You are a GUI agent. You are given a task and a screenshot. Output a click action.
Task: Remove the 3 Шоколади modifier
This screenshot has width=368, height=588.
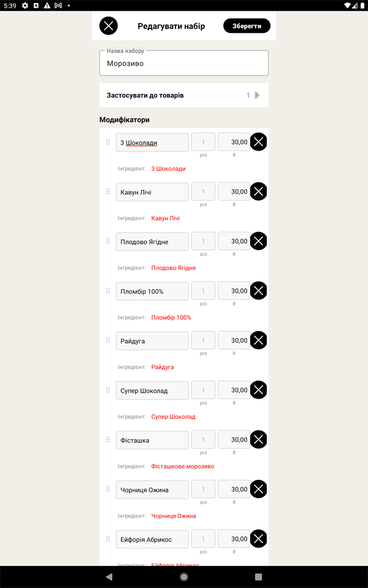[x=259, y=142]
